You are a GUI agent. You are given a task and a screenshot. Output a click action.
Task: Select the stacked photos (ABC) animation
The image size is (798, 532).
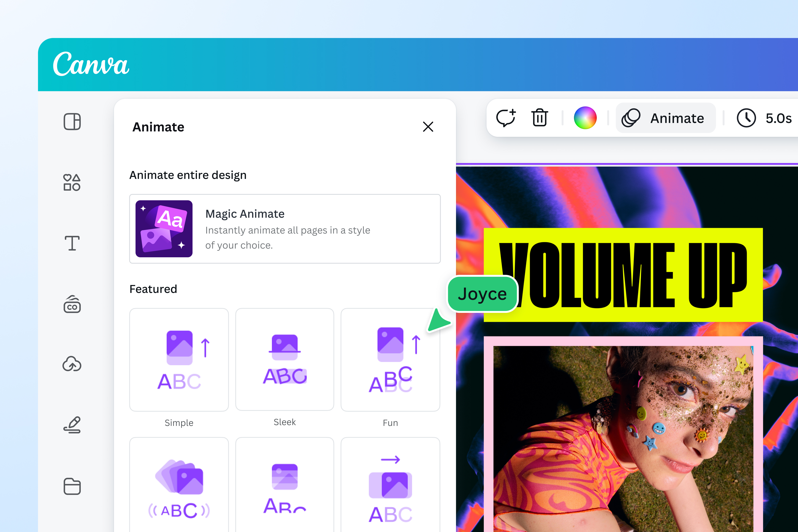point(179,484)
